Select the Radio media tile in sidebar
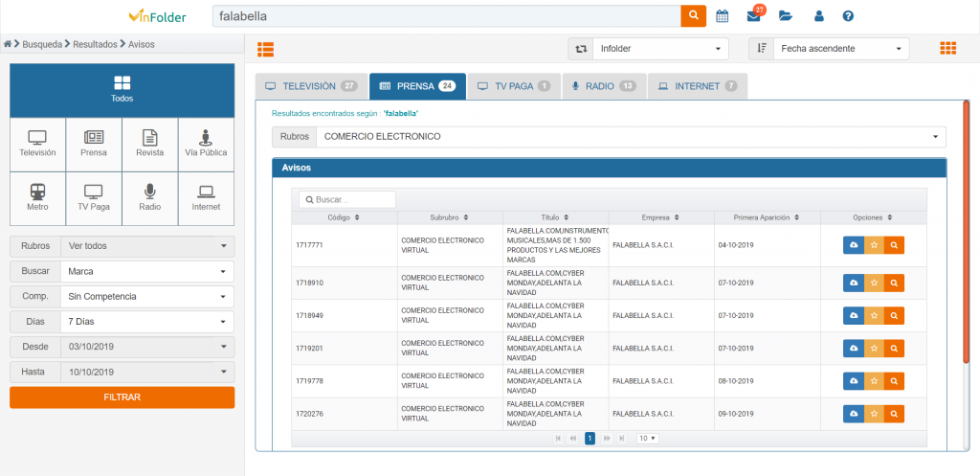This screenshot has height=476, width=980. [x=150, y=198]
